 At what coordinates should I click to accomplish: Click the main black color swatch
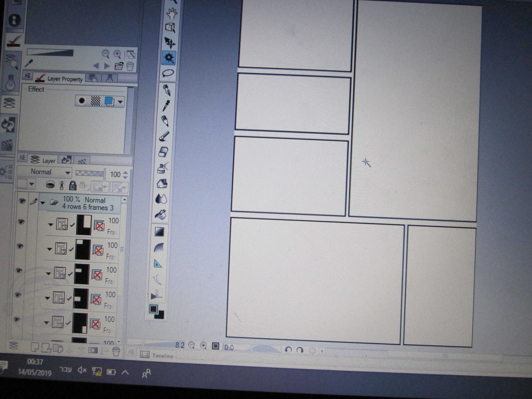(153, 309)
